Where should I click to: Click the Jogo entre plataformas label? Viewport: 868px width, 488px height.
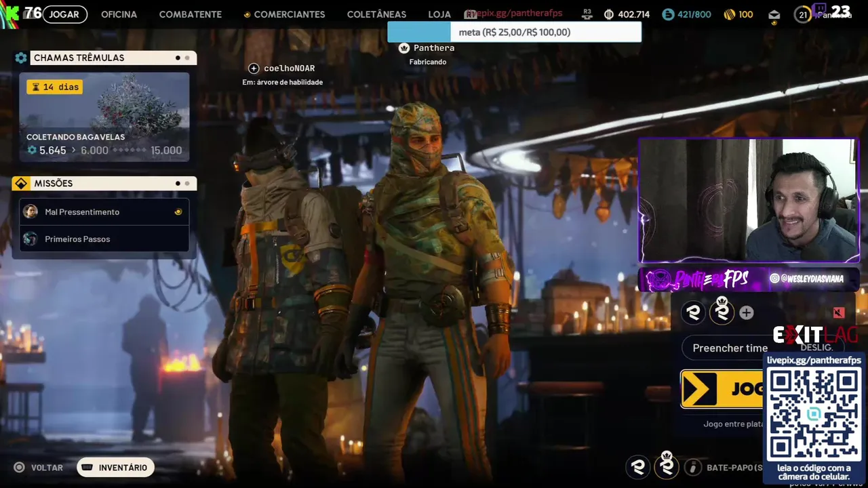[733, 424]
